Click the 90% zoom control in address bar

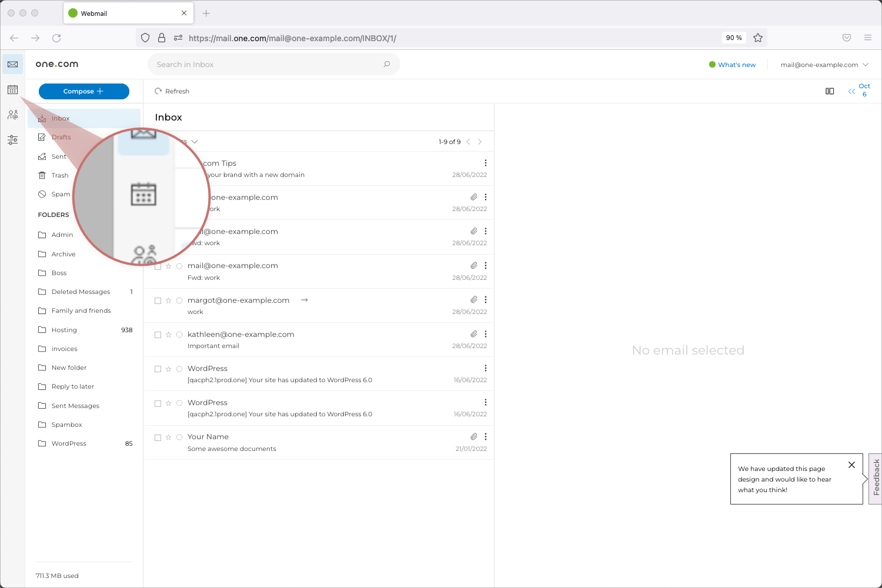pyautogui.click(x=733, y=38)
